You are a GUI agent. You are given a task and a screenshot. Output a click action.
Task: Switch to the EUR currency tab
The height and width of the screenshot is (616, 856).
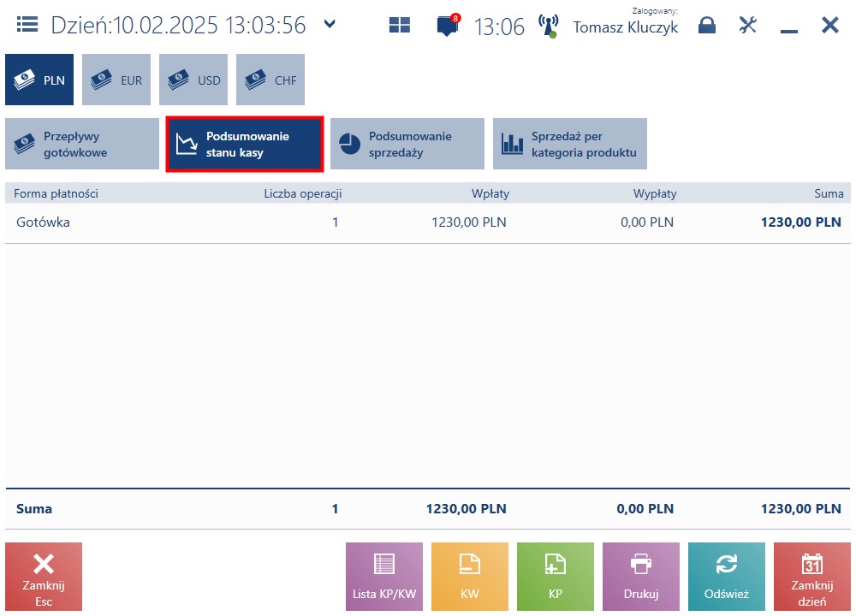[116, 80]
